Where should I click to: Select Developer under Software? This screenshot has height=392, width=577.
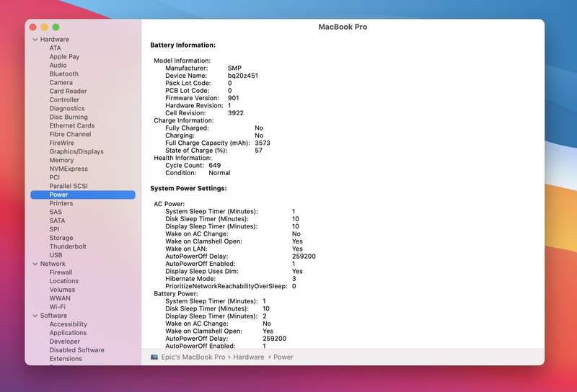(x=64, y=342)
